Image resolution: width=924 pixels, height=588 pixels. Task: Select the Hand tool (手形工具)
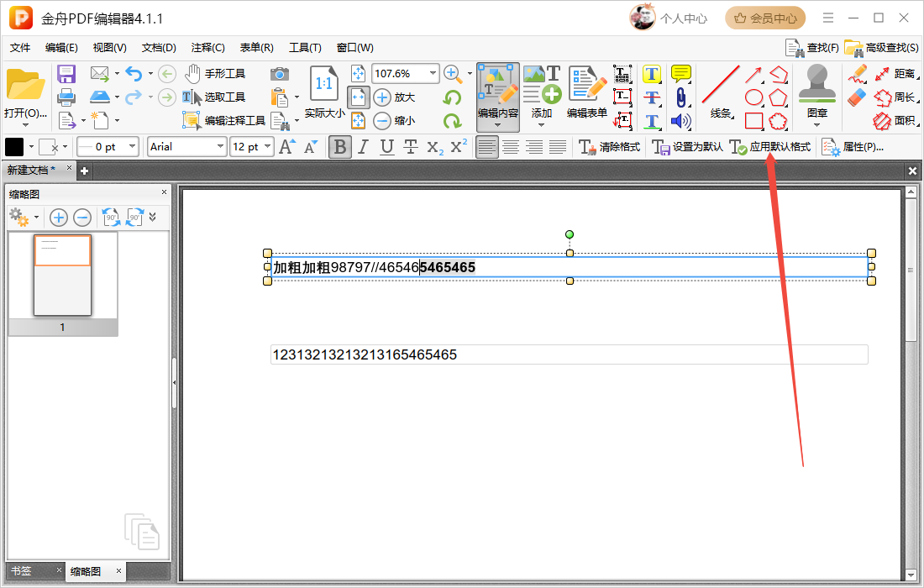pyautogui.click(x=215, y=74)
